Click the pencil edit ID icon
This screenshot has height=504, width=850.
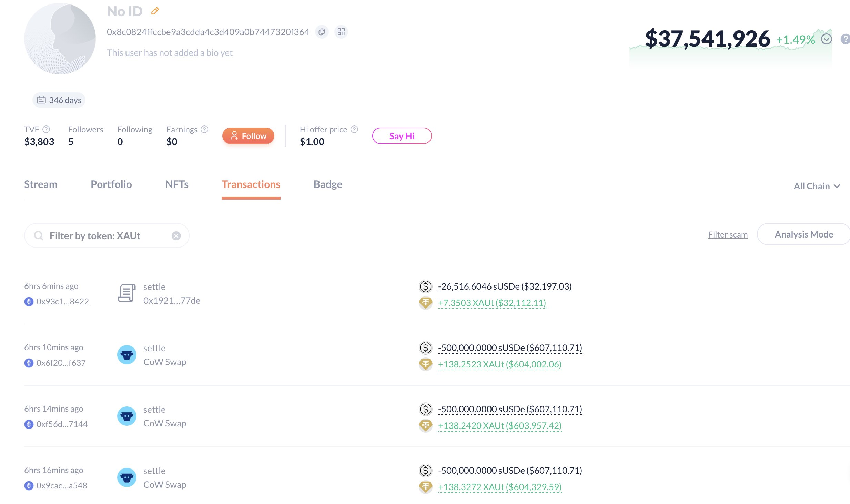155,11
